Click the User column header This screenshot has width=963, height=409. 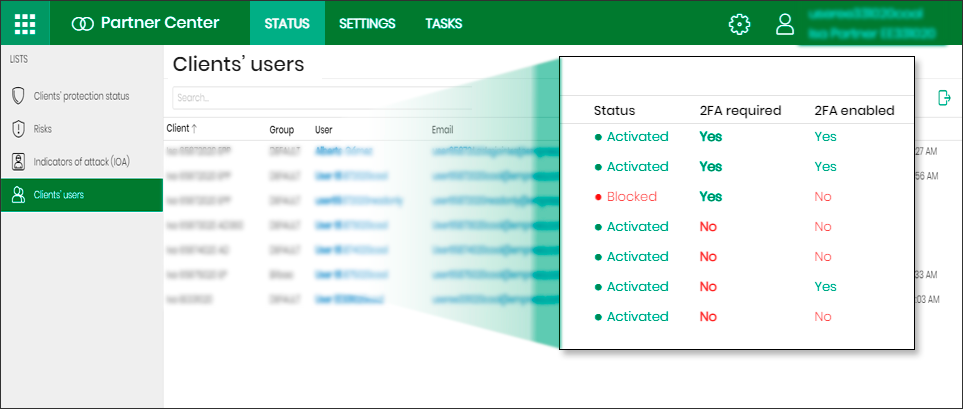324,130
